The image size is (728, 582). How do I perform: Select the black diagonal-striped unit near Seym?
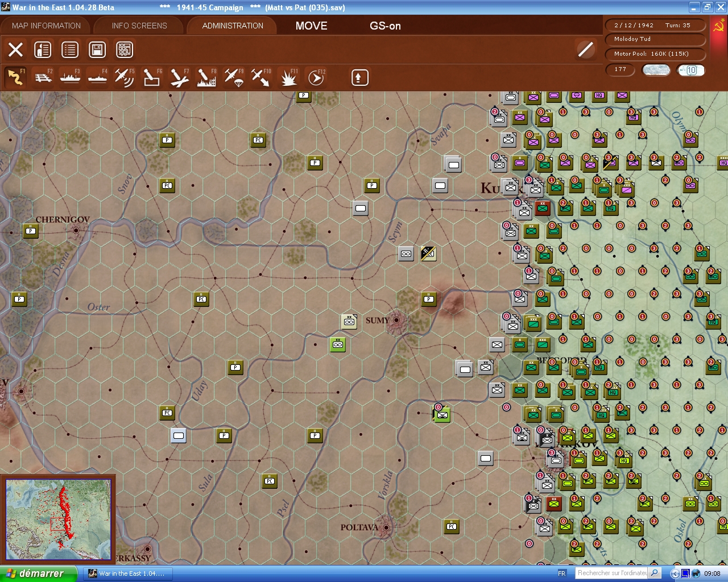428,253
